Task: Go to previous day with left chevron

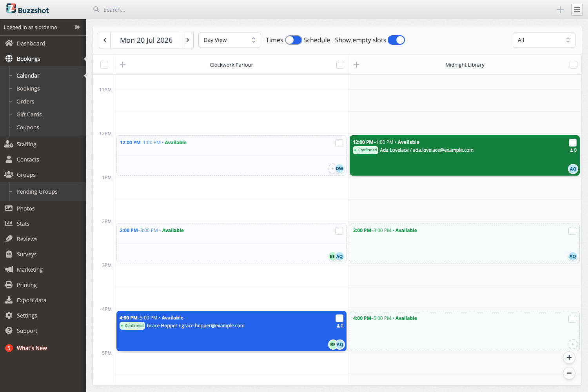Action: pos(105,40)
